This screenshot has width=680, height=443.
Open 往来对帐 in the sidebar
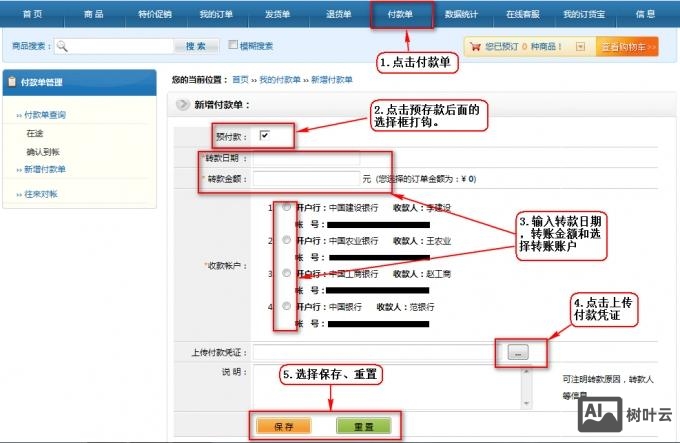coord(41,194)
